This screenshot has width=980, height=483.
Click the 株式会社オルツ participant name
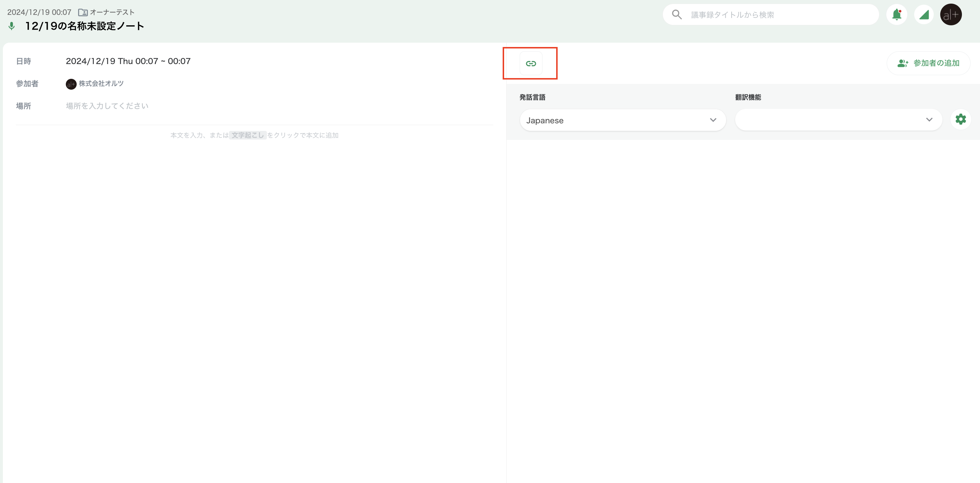[101, 84]
